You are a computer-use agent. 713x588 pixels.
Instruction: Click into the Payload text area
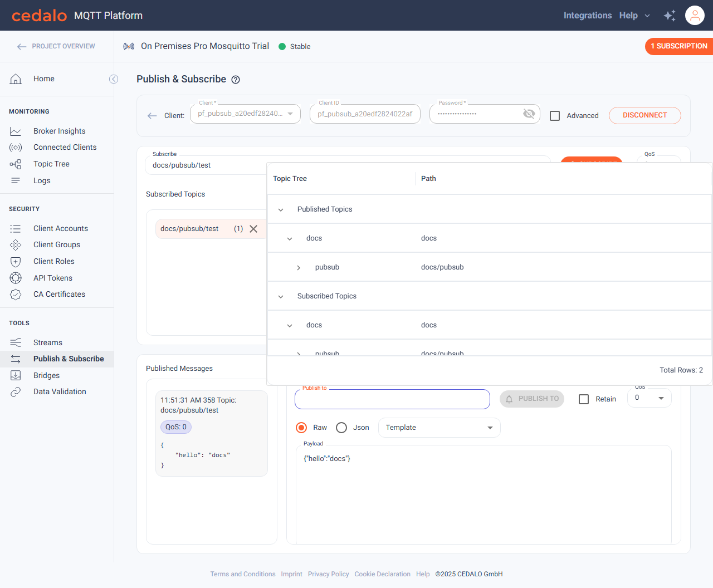click(484, 494)
